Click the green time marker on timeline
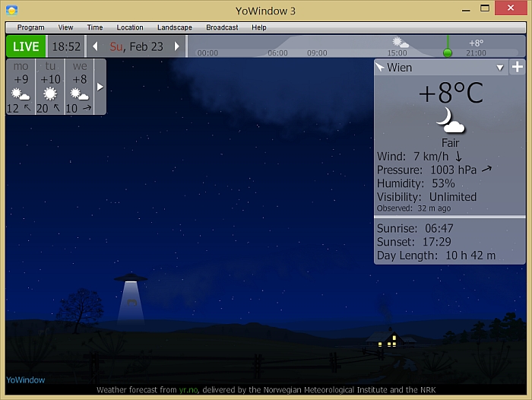The image size is (532, 400). [448, 52]
